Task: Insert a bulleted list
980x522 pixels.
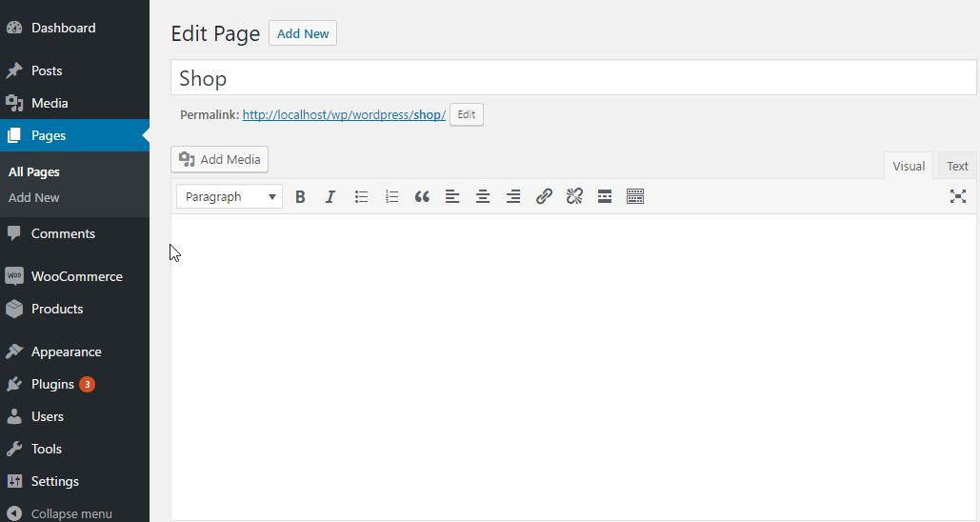Action: (361, 197)
